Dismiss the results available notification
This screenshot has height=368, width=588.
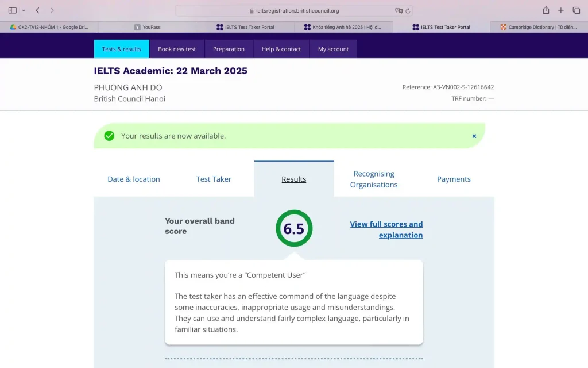[474, 136]
